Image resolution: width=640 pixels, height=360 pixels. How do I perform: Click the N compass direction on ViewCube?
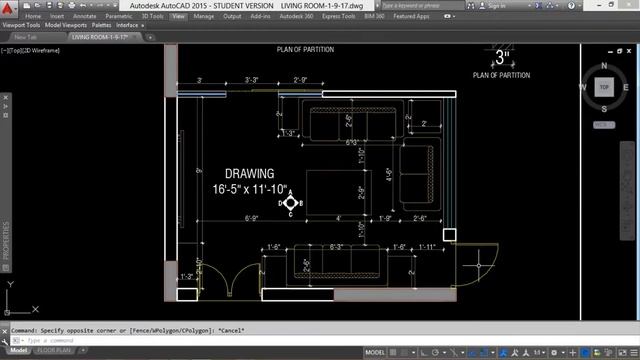(604, 66)
